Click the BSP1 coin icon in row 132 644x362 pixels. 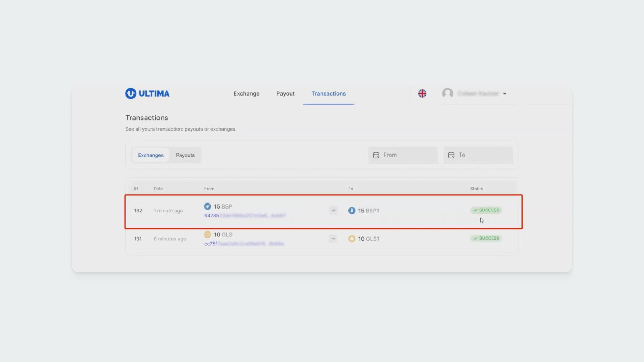click(352, 211)
